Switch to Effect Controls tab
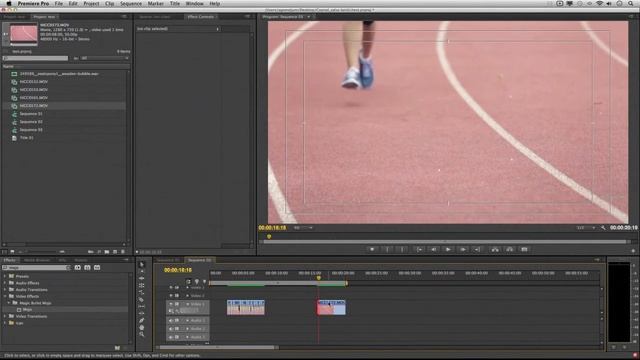 tap(200, 17)
